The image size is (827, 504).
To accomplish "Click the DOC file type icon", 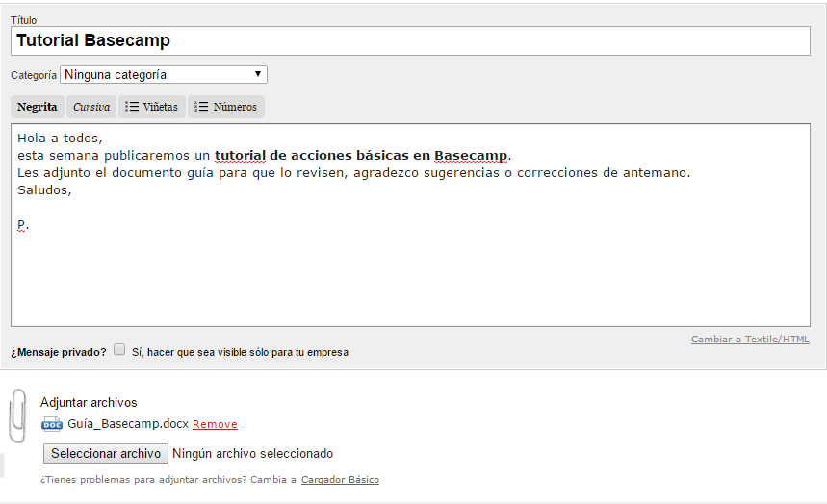I will pos(52,424).
